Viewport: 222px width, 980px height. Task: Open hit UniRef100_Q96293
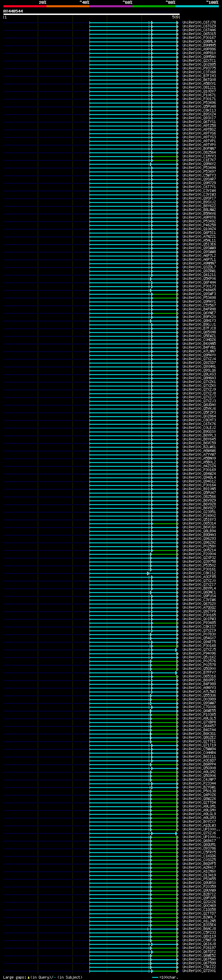pos(199,539)
